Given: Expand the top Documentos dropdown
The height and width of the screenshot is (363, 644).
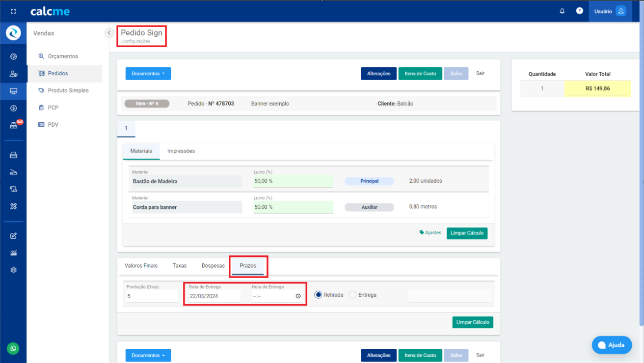Looking at the screenshot, I should (x=148, y=74).
